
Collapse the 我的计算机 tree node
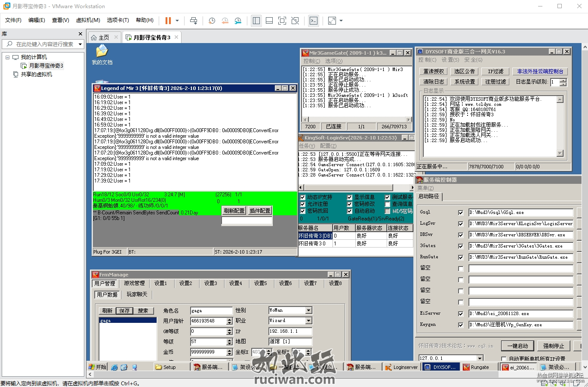(x=7, y=57)
